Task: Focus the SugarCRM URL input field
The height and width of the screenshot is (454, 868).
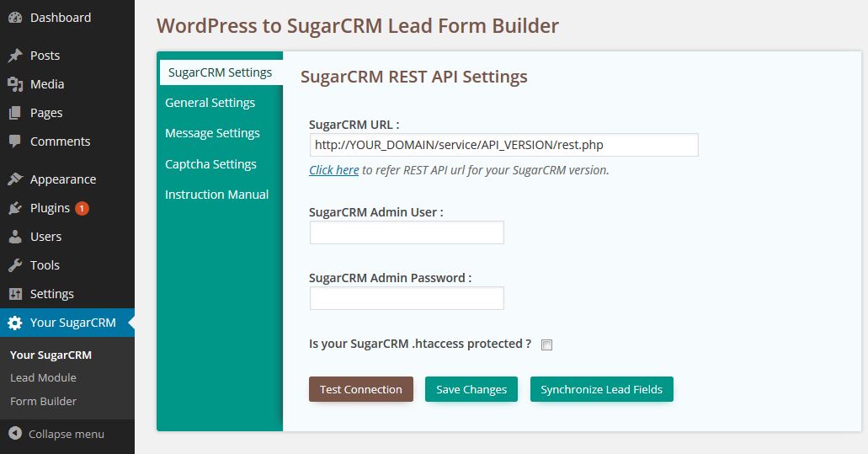Action: 503,145
